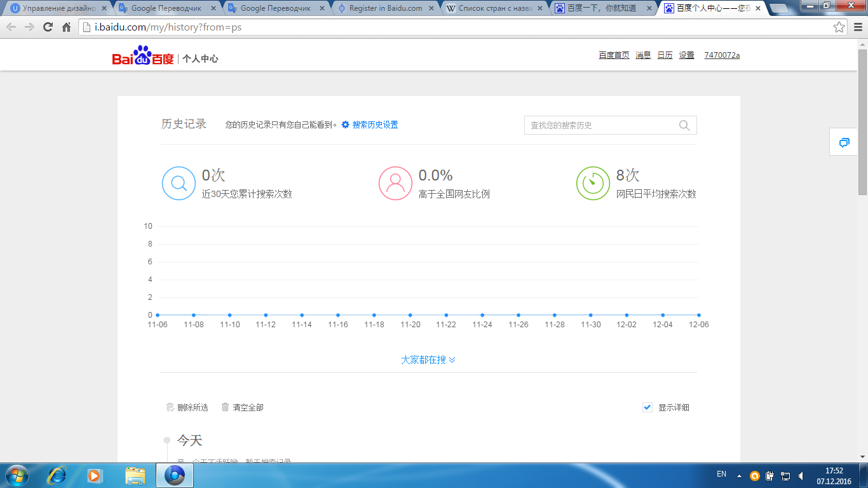This screenshot has width=868, height=488.
Task: Click the 12-06 data point on the chart
Action: click(699, 315)
